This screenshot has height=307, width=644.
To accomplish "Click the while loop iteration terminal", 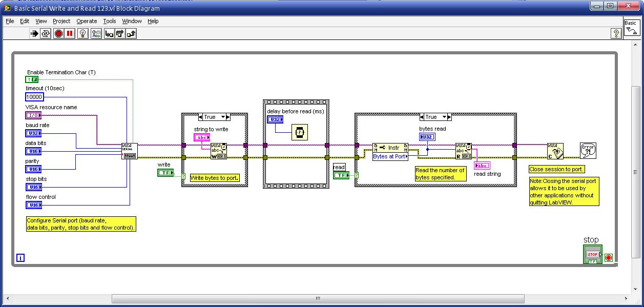I will tap(20, 258).
